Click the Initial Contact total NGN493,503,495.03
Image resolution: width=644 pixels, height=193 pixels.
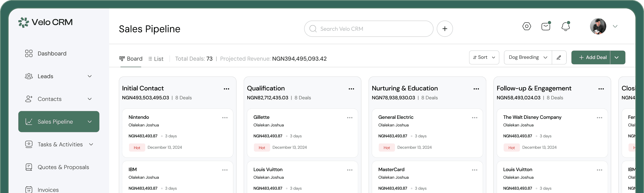click(146, 98)
